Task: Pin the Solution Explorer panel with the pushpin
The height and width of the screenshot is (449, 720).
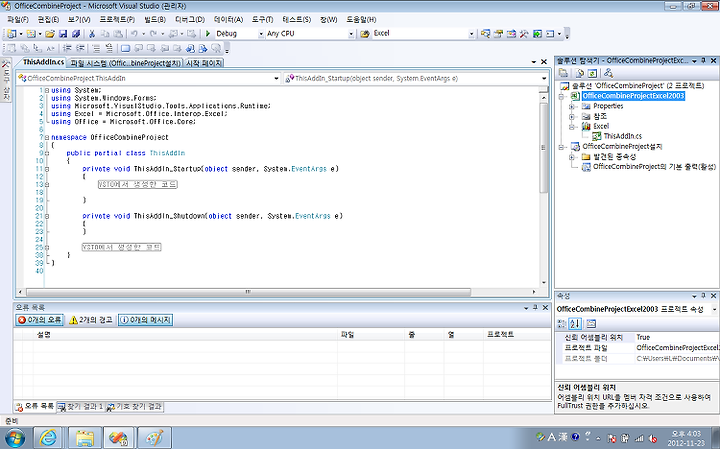Action: [703, 61]
